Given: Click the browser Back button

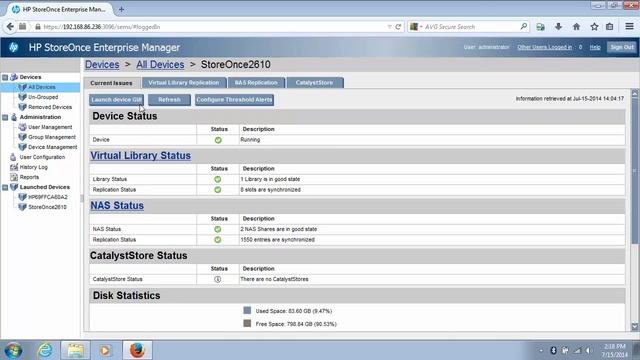Looking at the screenshot, I should (10, 27).
